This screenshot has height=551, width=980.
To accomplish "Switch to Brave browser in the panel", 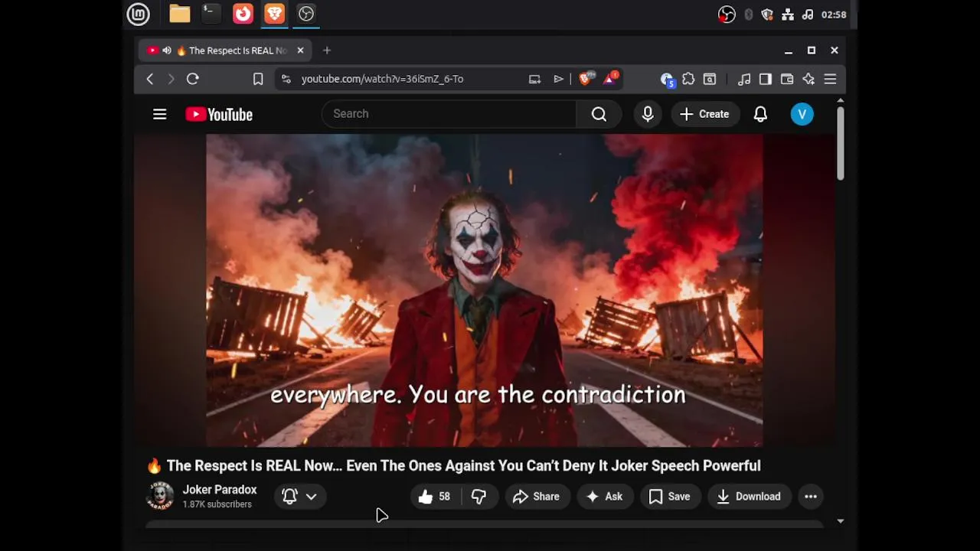I will pos(274,14).
